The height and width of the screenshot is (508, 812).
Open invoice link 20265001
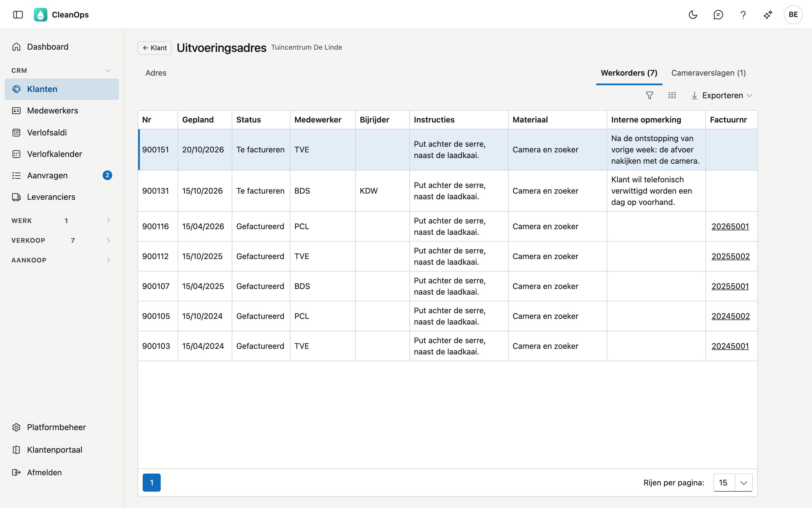coord(730,226)
